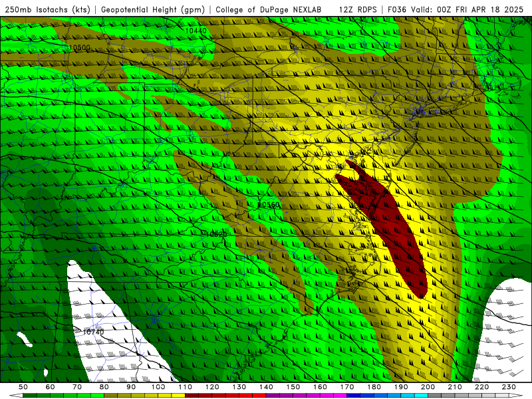Click the '250mb Isotachs (kts)' title text
This screenshot has width=532, height=399.
(x=47, y=9)
